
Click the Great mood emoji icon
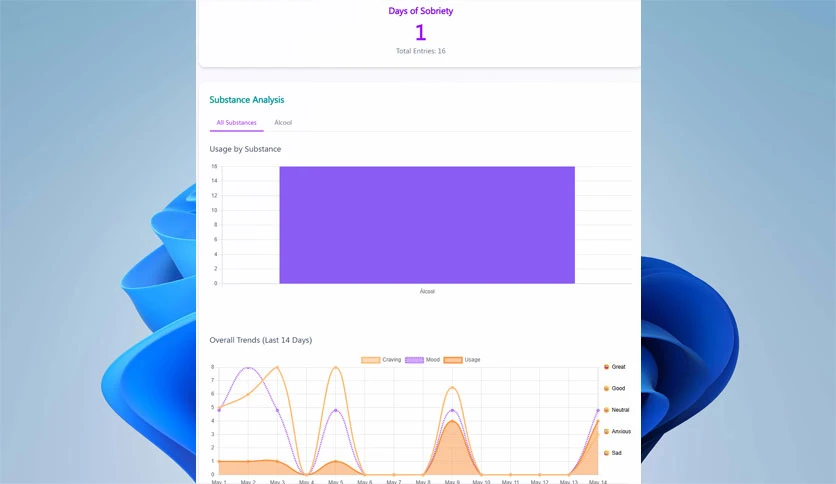(x=606, y=367)
